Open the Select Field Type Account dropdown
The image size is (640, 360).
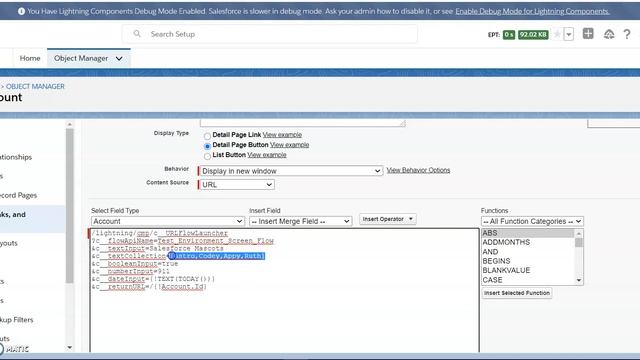(168, 221)
